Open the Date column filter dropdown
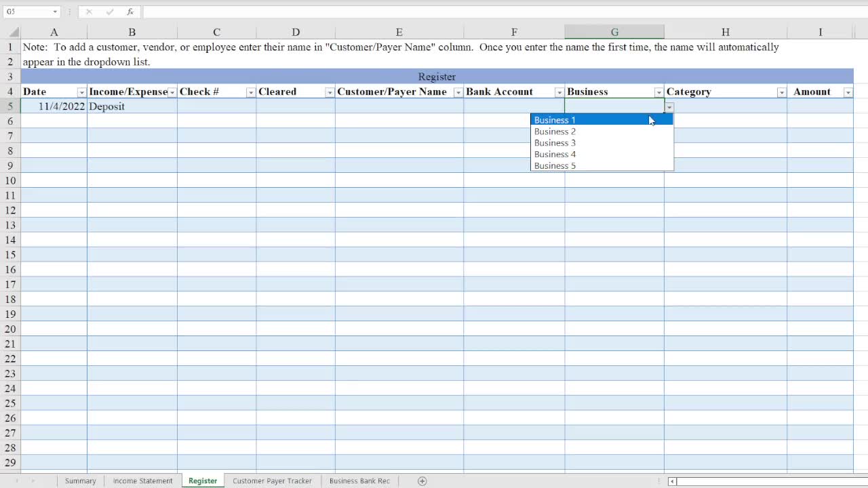 tap(81, 91)
